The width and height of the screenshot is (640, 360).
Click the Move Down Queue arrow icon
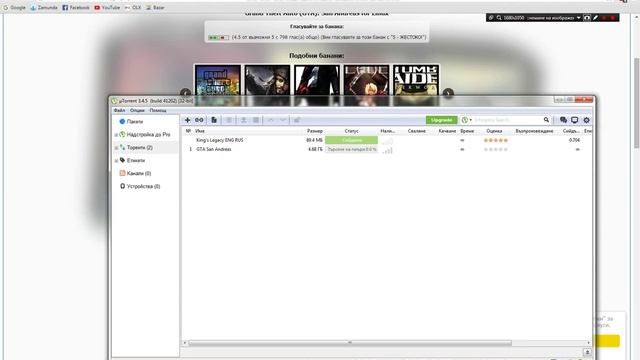[x=282, y=120]
